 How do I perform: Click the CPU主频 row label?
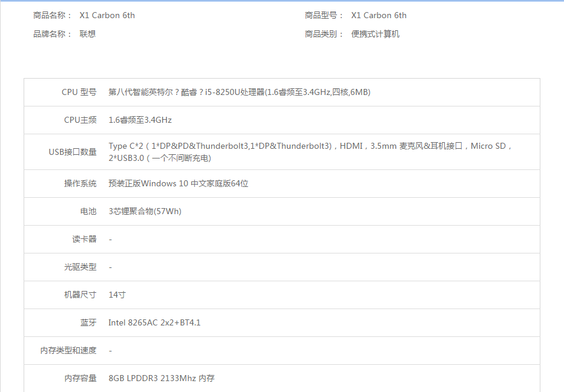click(x=80, y=120)
